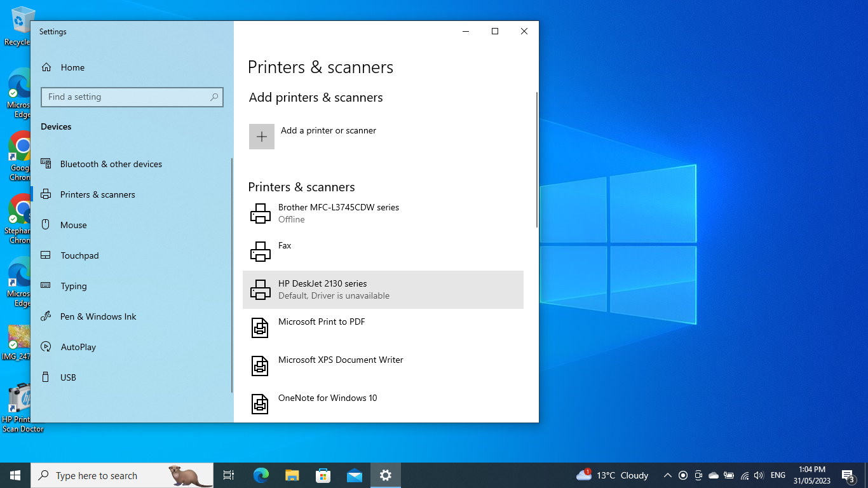Image resolution: width=868 pixels, height=488 pixels.
Task: Open the weather flyout showing 13°C Cloudy
Action: [x=611, y=475]
